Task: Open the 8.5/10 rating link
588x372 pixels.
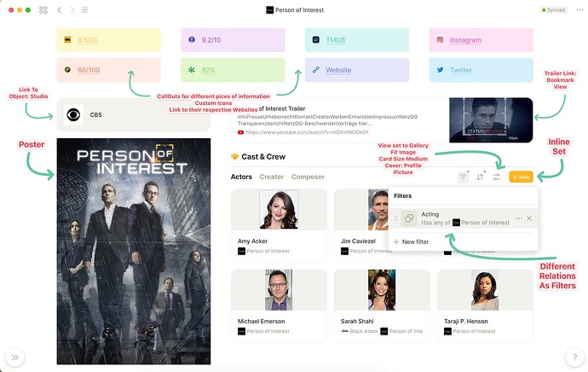Action: (x=88, y=40)
